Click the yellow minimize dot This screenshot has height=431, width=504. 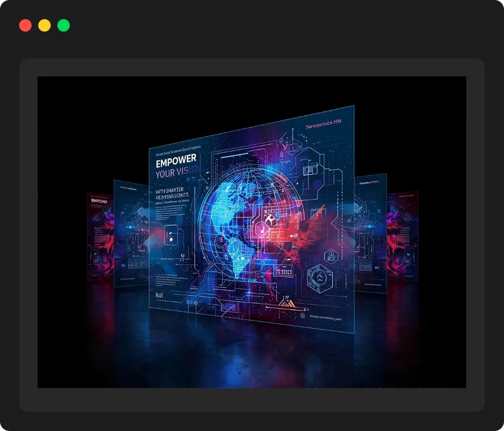tap(44, 26)
